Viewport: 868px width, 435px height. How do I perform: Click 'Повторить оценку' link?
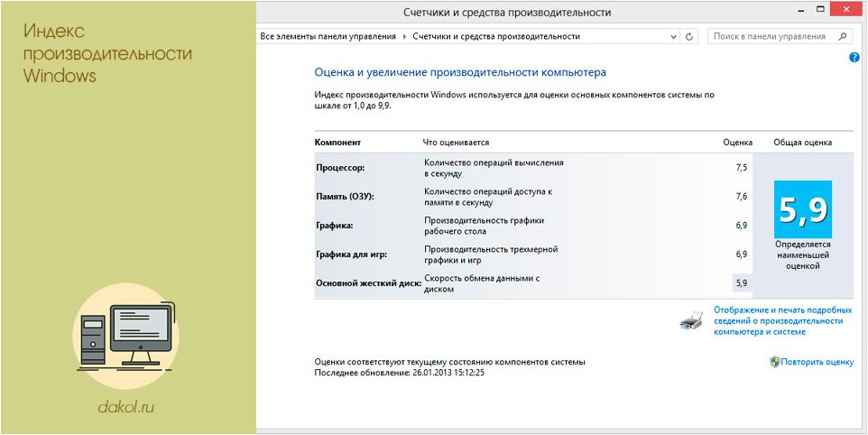(x=817, y=363)
